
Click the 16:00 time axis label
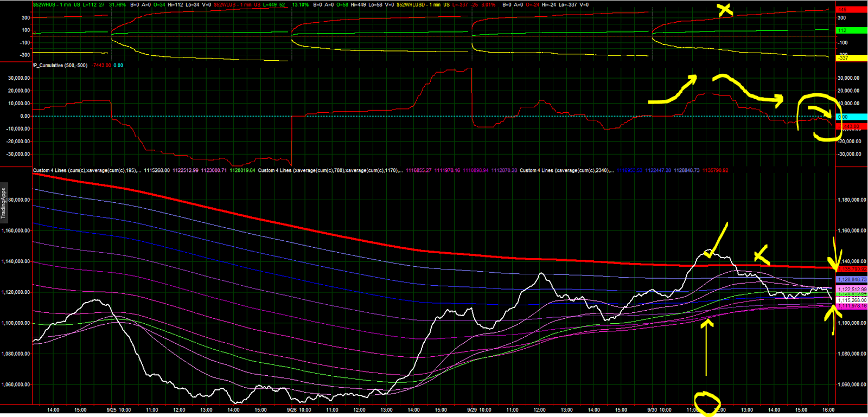tap(828, 410)
